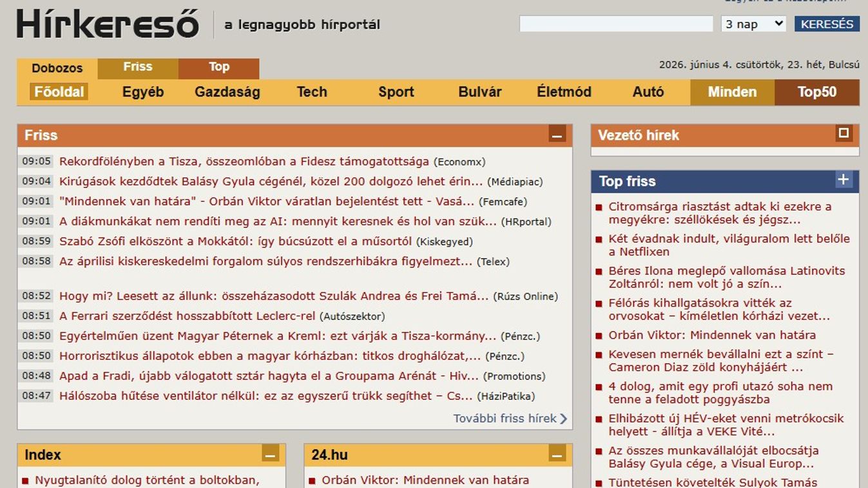Image resolution: width=868 pixels, height=488 pixels.
Task: Click the Kiskegyed source label
Action: click(445, 242)
